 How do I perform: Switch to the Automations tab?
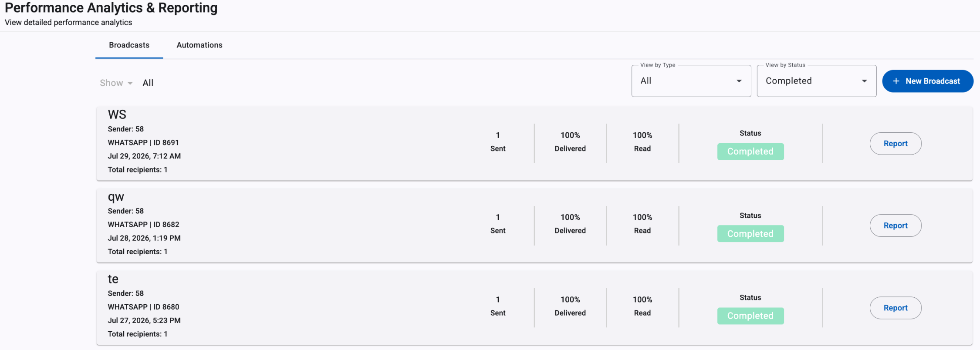pyautogui.click(x=199, y=45)
